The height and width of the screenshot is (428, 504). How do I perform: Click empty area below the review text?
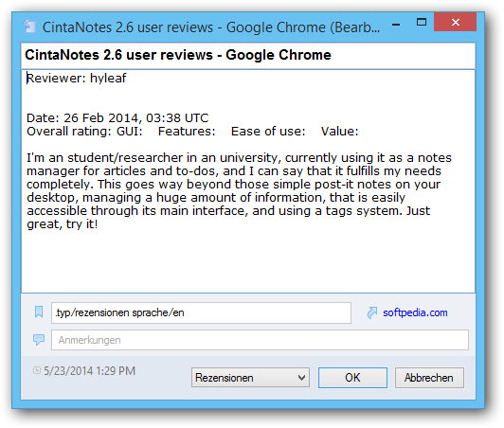[248, 260]
